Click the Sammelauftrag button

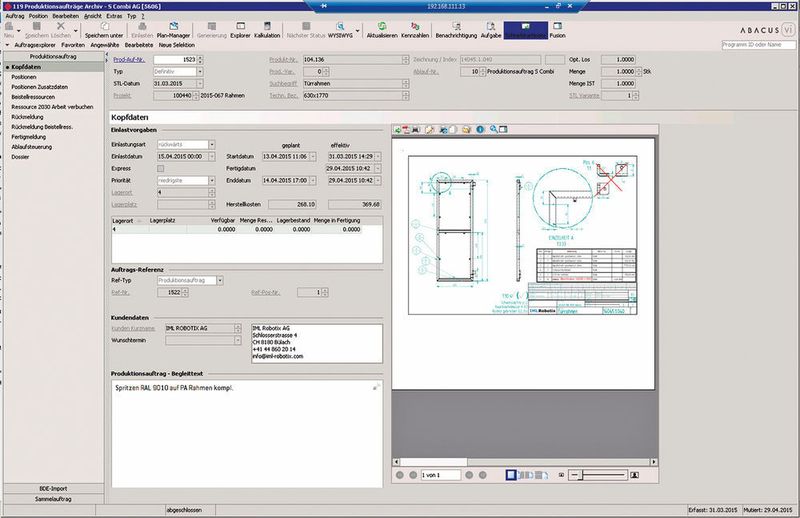coord(54,500)
